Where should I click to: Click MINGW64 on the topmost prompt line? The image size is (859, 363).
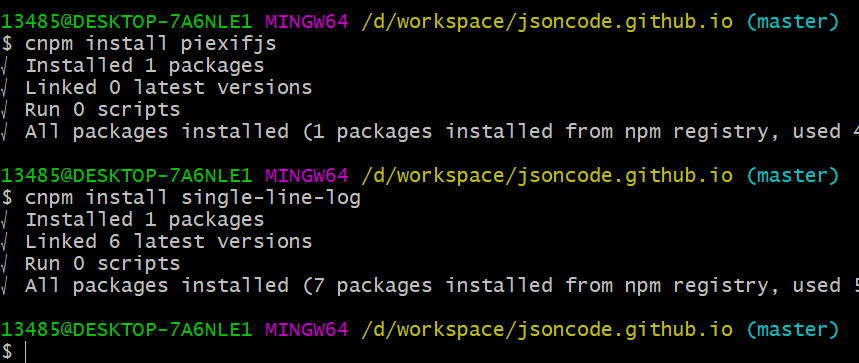[x=307, y=22]
